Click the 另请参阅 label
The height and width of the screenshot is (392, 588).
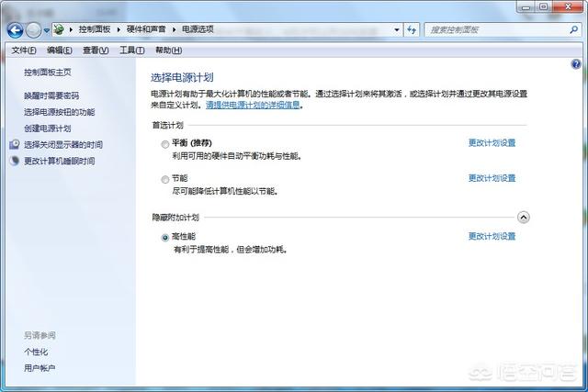(x=40, y=335)
